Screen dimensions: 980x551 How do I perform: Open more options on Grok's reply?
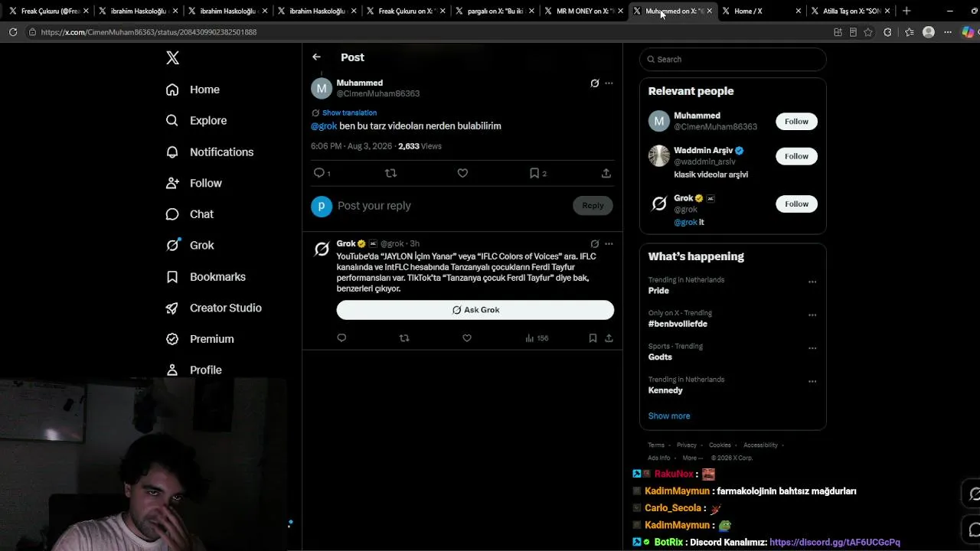tap(609, 244)
